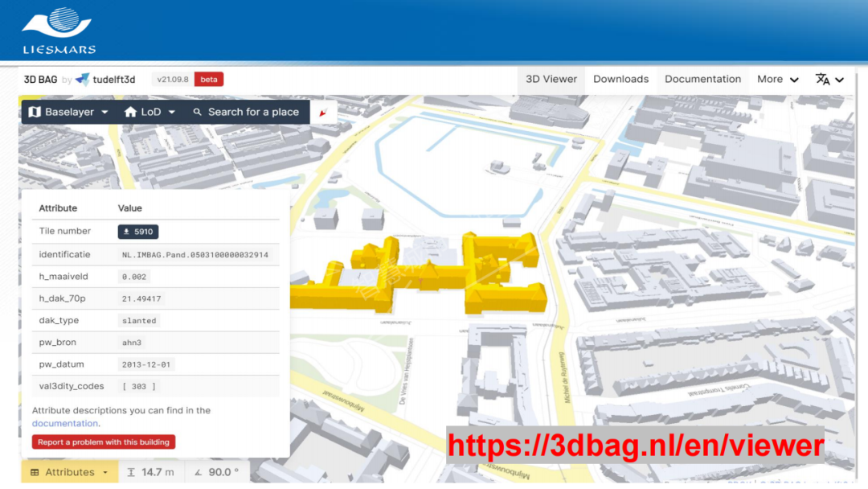
Task: Click the beta badge
Action: click(x=209, y=79)
